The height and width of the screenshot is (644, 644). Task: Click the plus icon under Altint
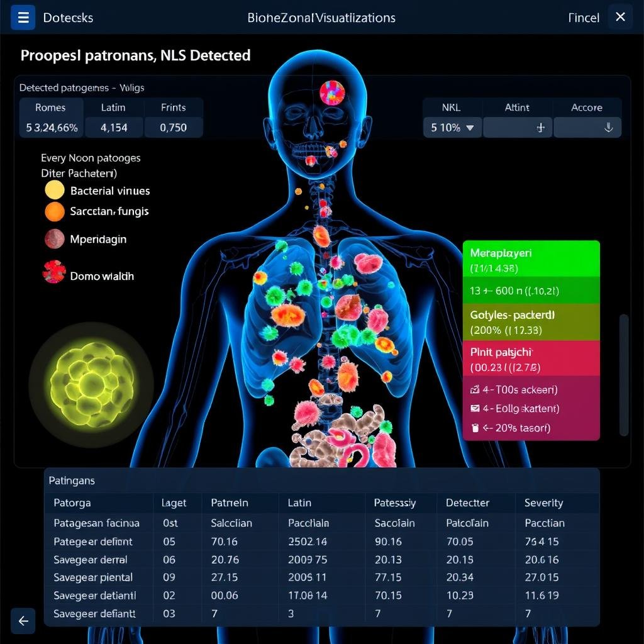pos(540,127)
